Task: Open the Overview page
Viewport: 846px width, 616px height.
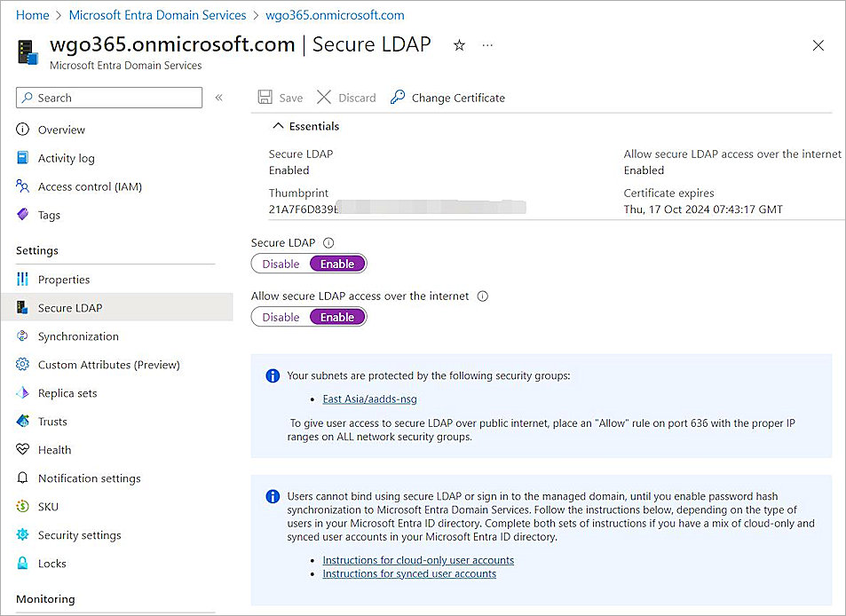Action: click(60, 130)
